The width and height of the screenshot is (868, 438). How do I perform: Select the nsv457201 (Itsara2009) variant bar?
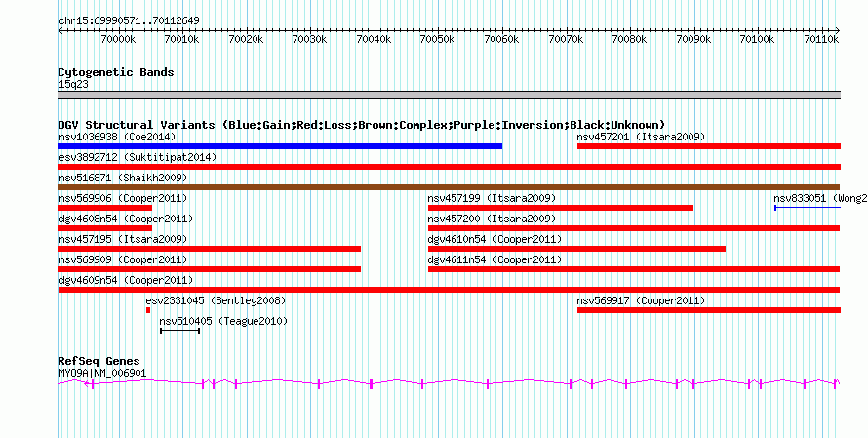709,146
